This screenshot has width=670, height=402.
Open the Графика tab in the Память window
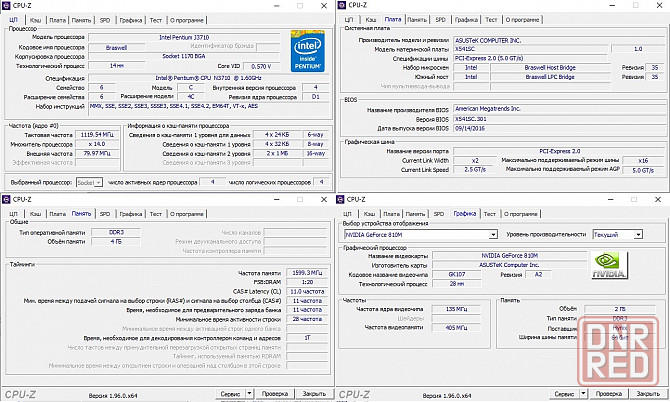[x=131, y=214]
